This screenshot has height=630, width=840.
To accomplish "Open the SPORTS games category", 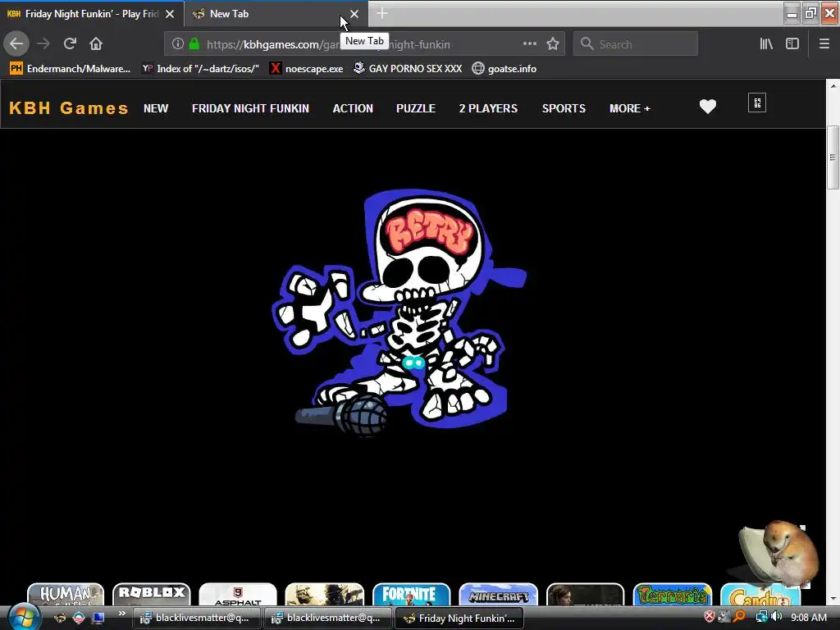I will point(564,108).
